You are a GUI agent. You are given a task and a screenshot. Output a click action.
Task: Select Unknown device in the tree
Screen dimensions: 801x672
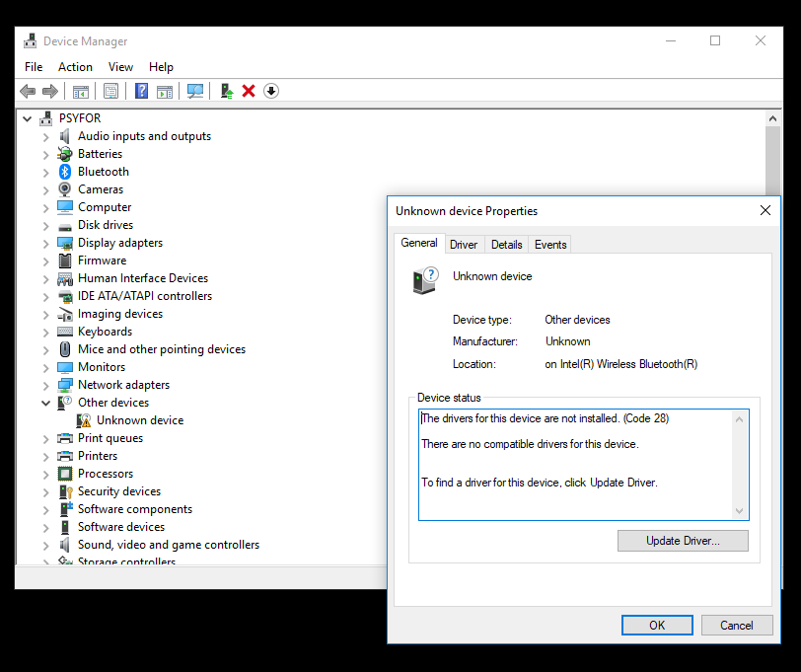139,420
